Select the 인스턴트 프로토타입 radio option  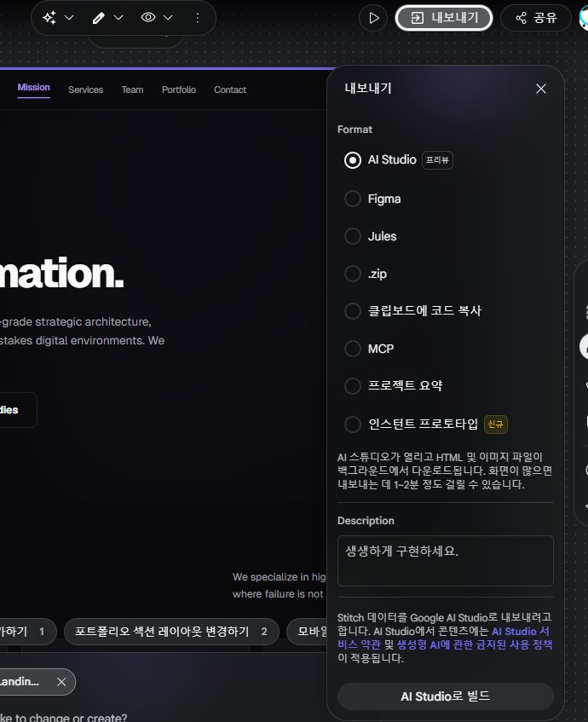(x=353, y=425)
